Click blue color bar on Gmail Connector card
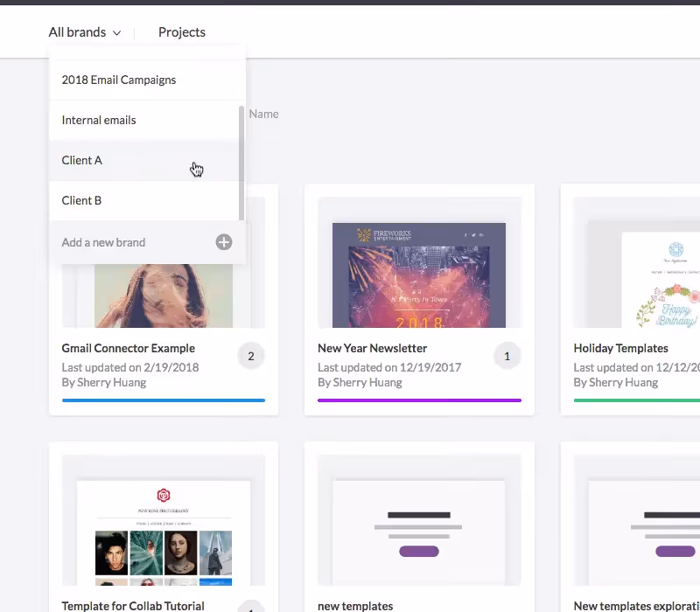 (x=164, y=400)
